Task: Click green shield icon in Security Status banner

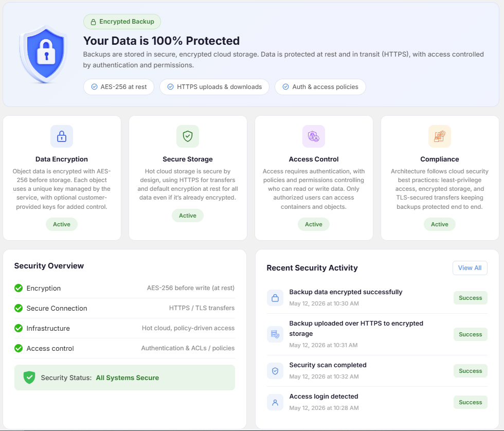Action: click(x=29, y=378)
